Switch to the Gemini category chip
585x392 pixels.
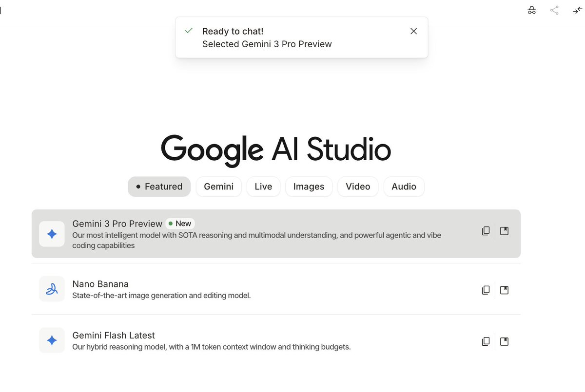pyautogui.click(x=219, y=187)
